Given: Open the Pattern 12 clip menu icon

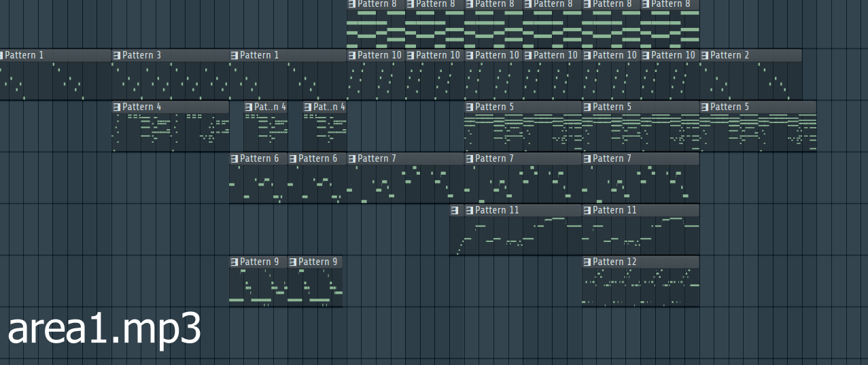Looking at the screenshot, I should [x=587, y=262].
